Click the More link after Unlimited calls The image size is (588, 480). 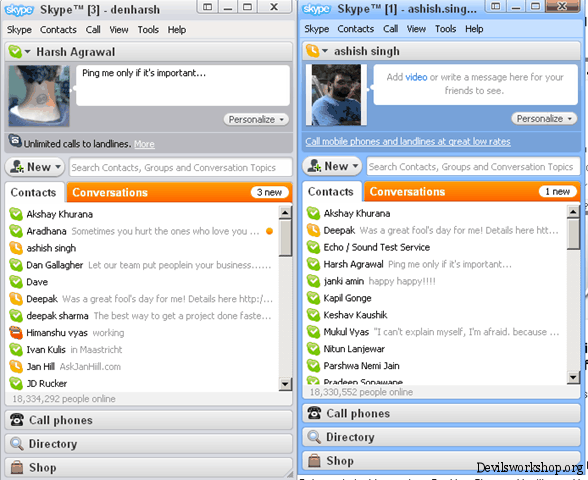click(x=144, y=144)
